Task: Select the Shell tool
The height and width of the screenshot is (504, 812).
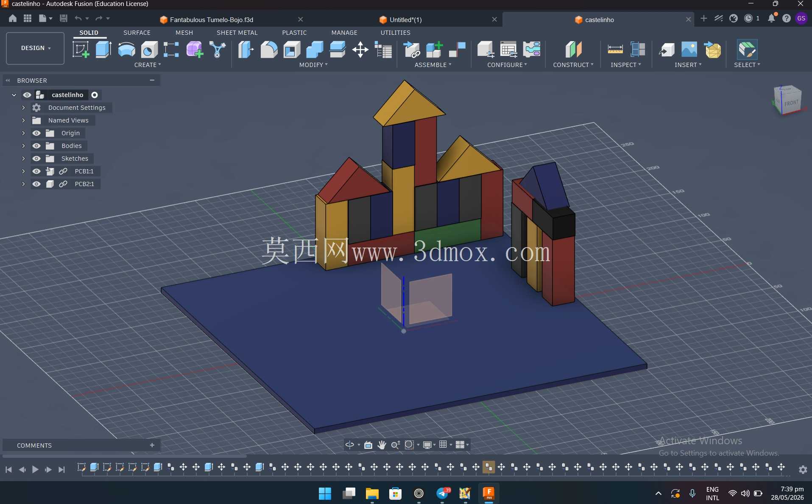Action: pyautogui.click(x=292, y=50)
